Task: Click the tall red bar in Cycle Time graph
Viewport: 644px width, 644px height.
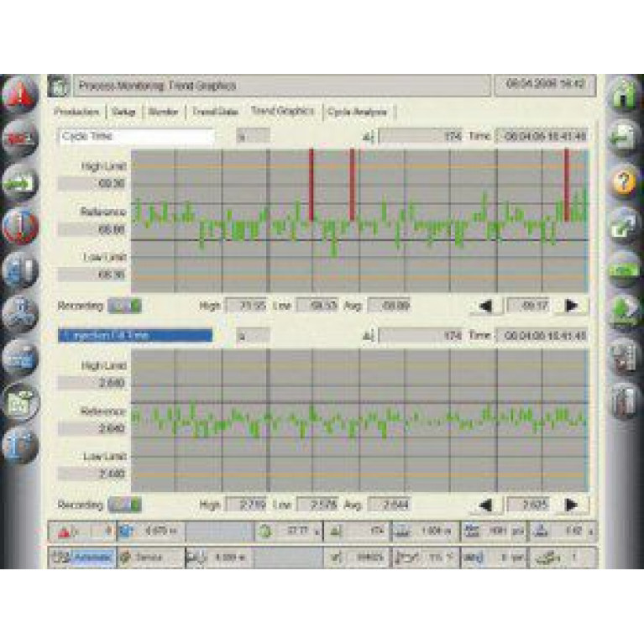Action: [312, 185]
